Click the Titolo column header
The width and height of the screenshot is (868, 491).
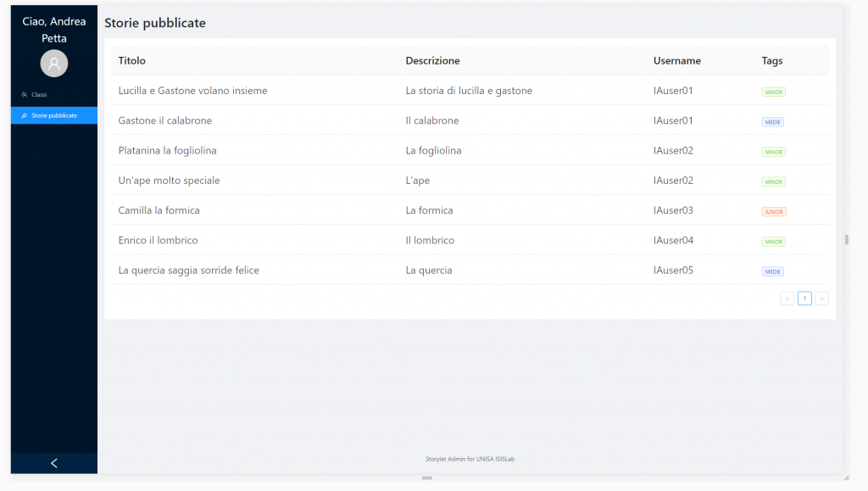pyautogui.click(x=131, y=60)
